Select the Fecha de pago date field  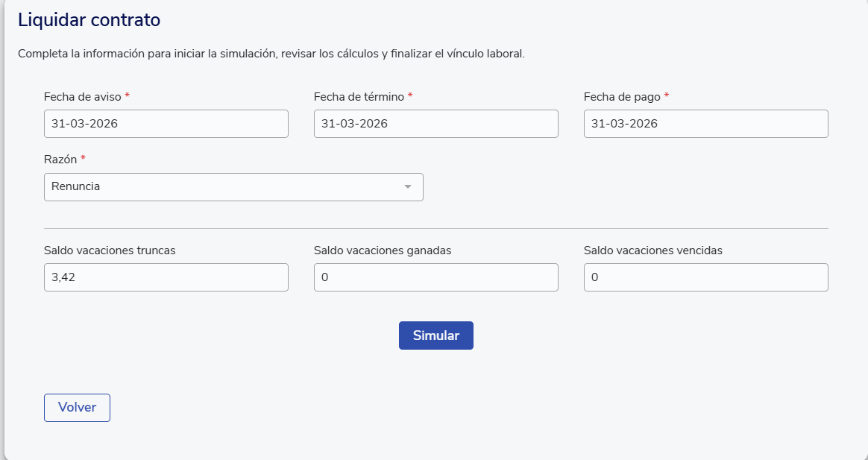pos(705,124)
